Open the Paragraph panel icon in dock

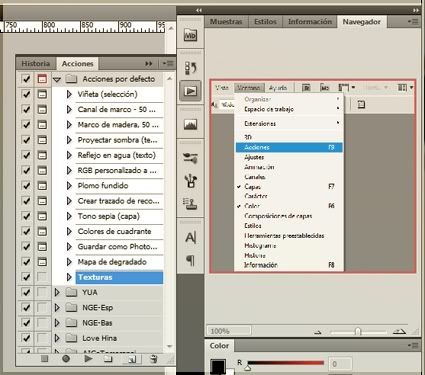[x=190, y=260]
